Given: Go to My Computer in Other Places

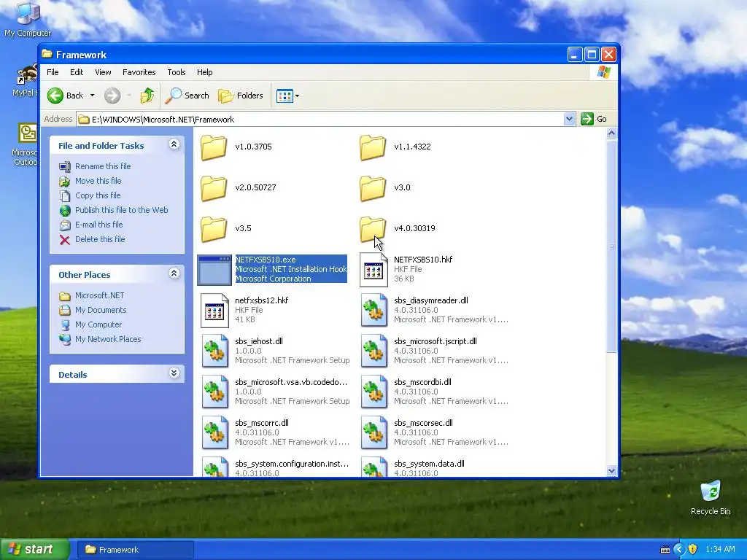Looking at the screenshot, I should point(98,324).
